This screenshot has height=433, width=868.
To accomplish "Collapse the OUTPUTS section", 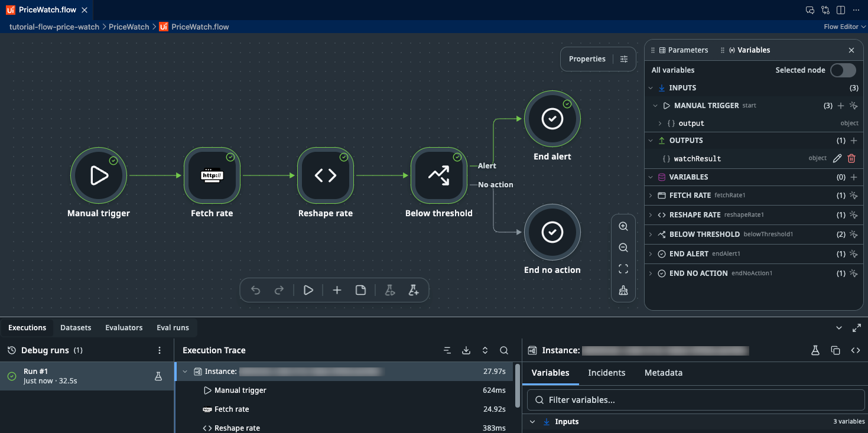I will [651, 141].
